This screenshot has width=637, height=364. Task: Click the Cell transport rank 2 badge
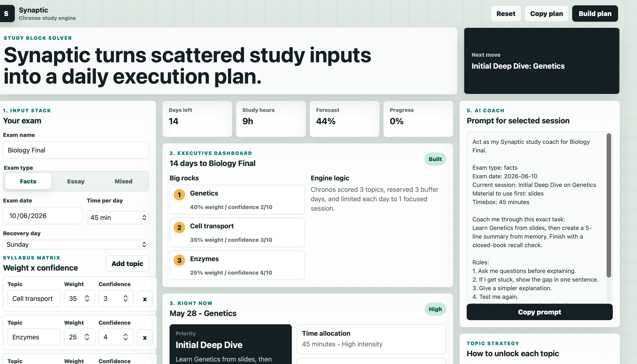pyautogui.click(x=179, y=227)
